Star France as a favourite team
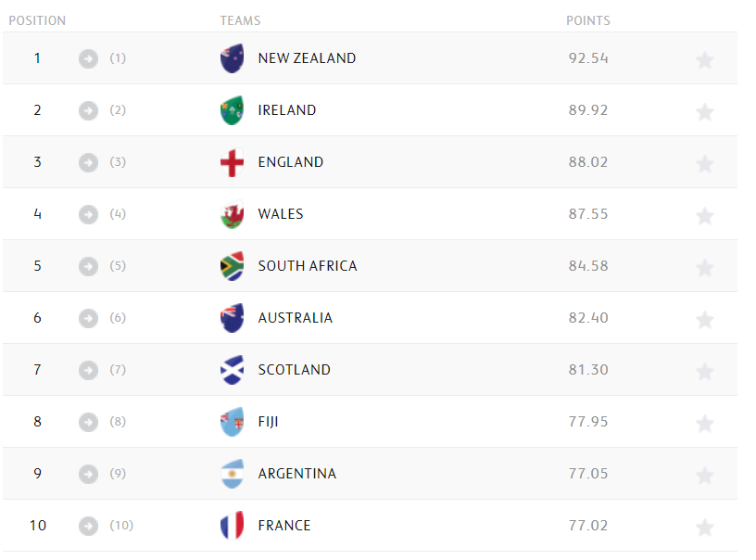Viewport: 756px width, 560px height. click(705, 528)
